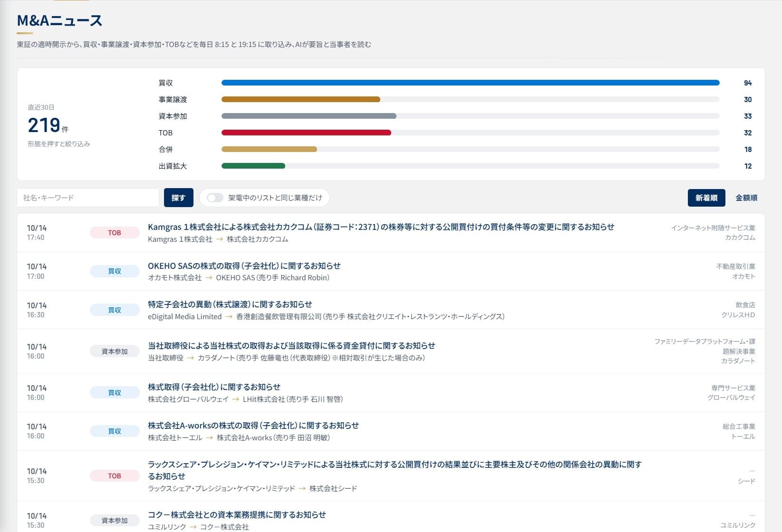Click the count 94 for 買収
Viewport: 782px width, 532px height.
click(748, 83)
